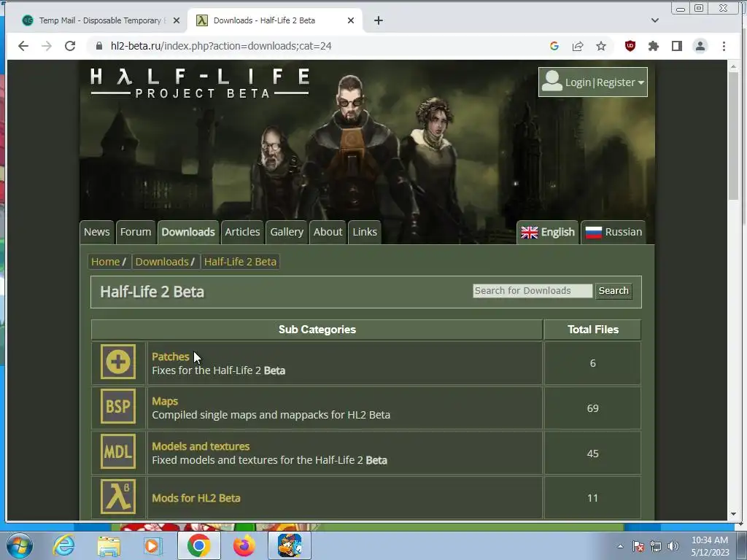Open the uBlock Origin extension icon

click(630, 46)
